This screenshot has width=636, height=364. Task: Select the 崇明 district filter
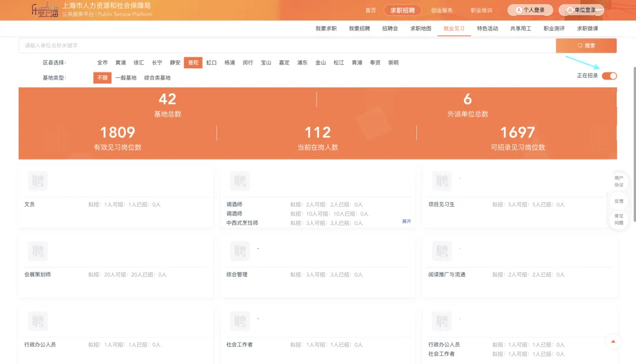coord(393,62)
